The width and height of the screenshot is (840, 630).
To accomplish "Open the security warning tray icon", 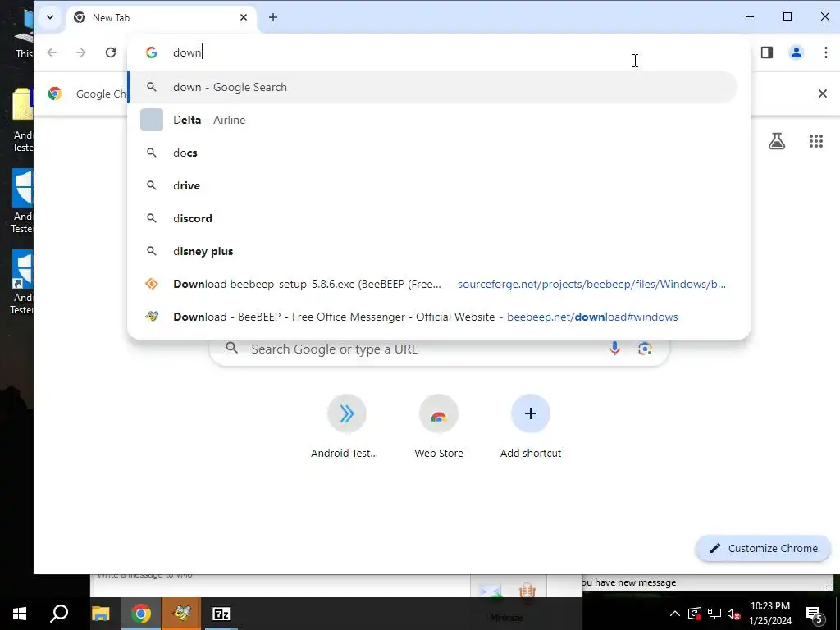I will point(695,614).
